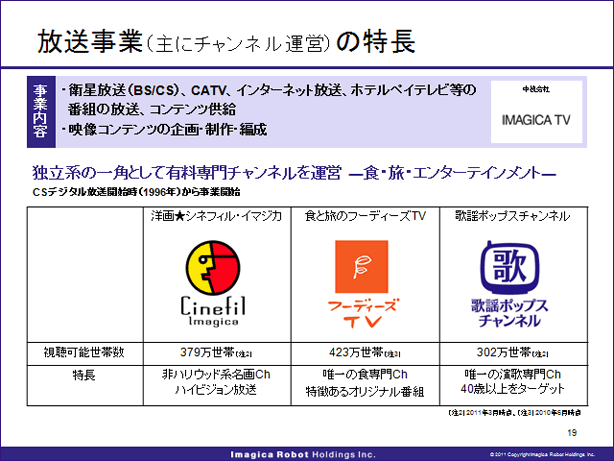Select the line starting '・衛星放送(BS/CS)、CATV'
Screen dimensions: 614x461
[x=268, y=90]
